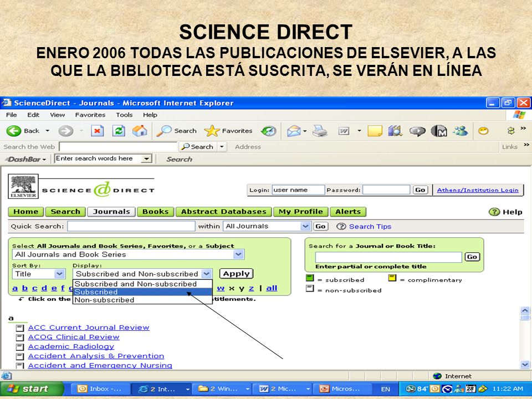The width and height of the screenshot is (532, 399).
Task: Open the My Profile tab
Action: (300, 212)
